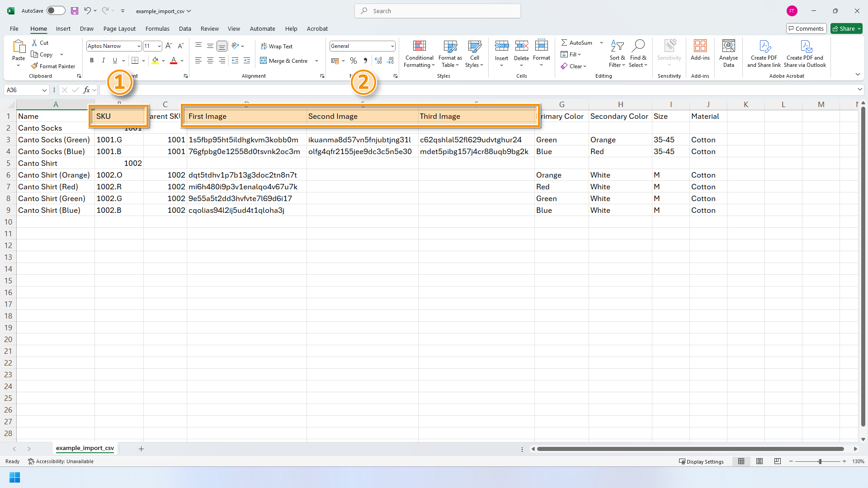The image size is (868, 488).
Task: Apply bold formatting to the cell
Action: [92, 61]
